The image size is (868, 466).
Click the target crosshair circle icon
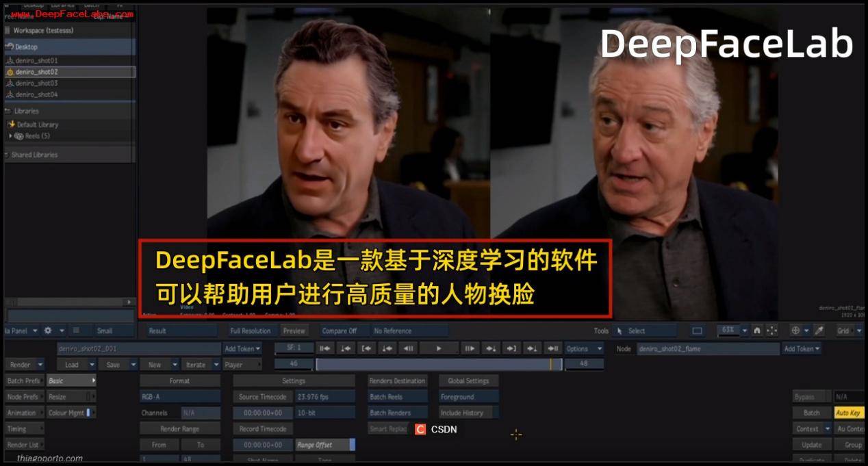click(795, 331)
